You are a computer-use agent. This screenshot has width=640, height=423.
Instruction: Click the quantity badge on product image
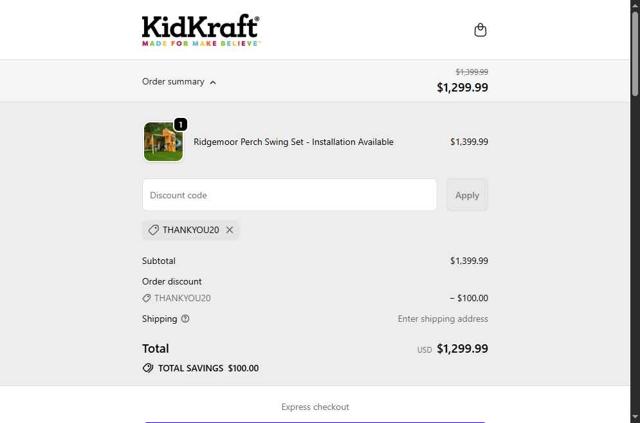coord(180,125)
